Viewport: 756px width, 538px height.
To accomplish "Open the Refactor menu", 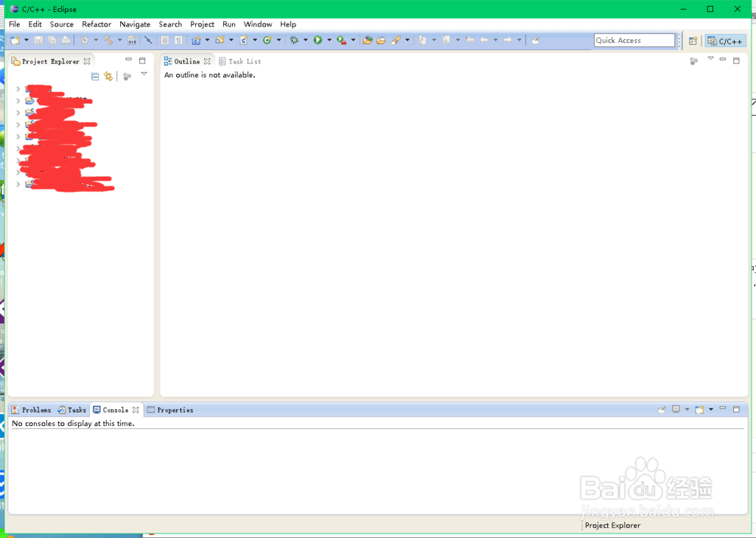I will click(97, 24).
